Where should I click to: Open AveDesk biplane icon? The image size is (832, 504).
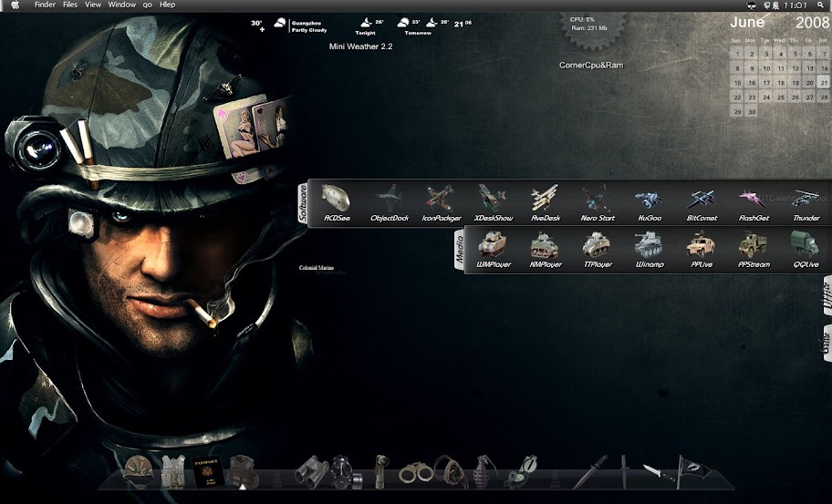[x=546, y=203]
